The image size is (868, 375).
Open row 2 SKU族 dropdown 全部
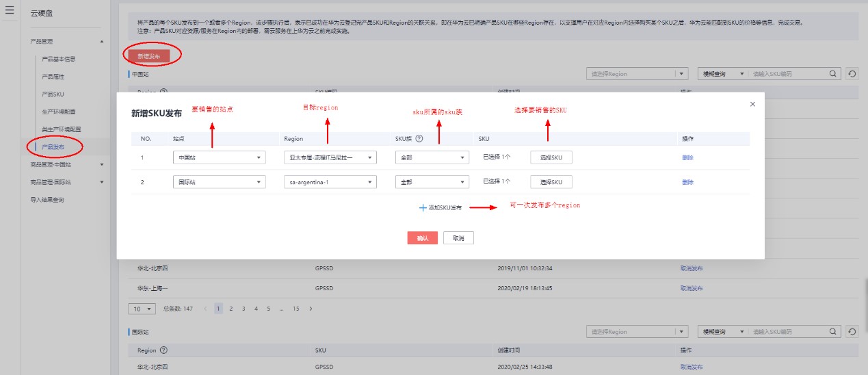(432, 182)
